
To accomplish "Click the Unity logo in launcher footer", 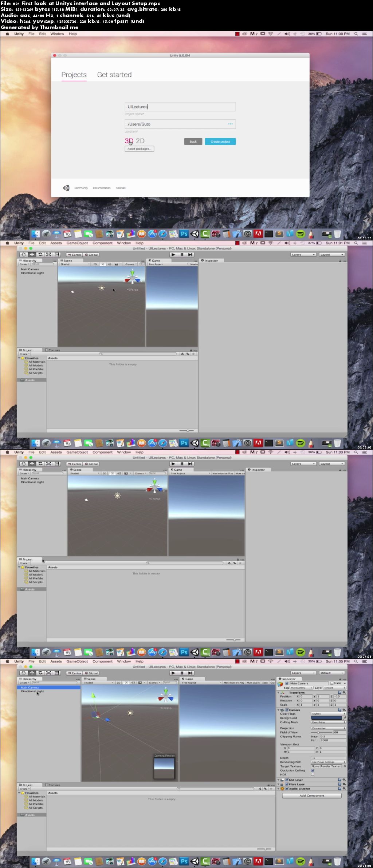I will tap(66, 188).
